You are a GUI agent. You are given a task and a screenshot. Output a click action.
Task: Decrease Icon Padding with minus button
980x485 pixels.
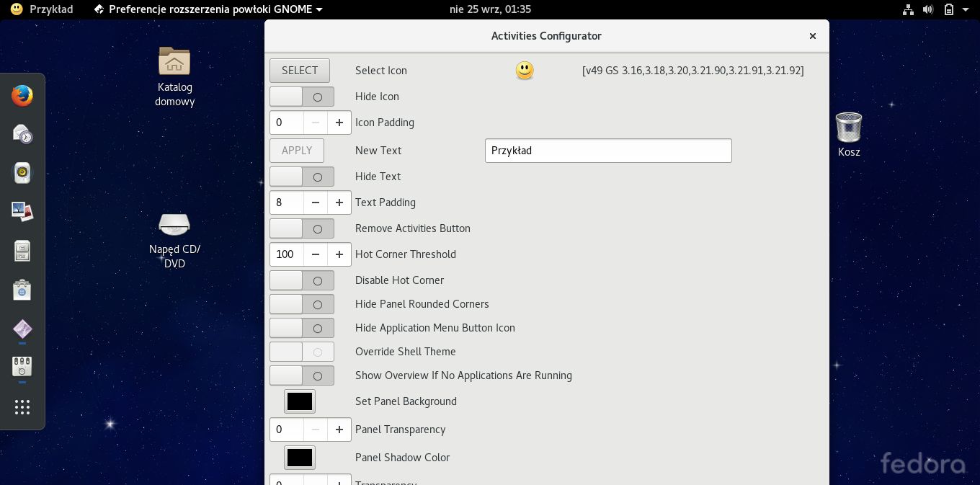pyautogui.click(x=316, y=123)
